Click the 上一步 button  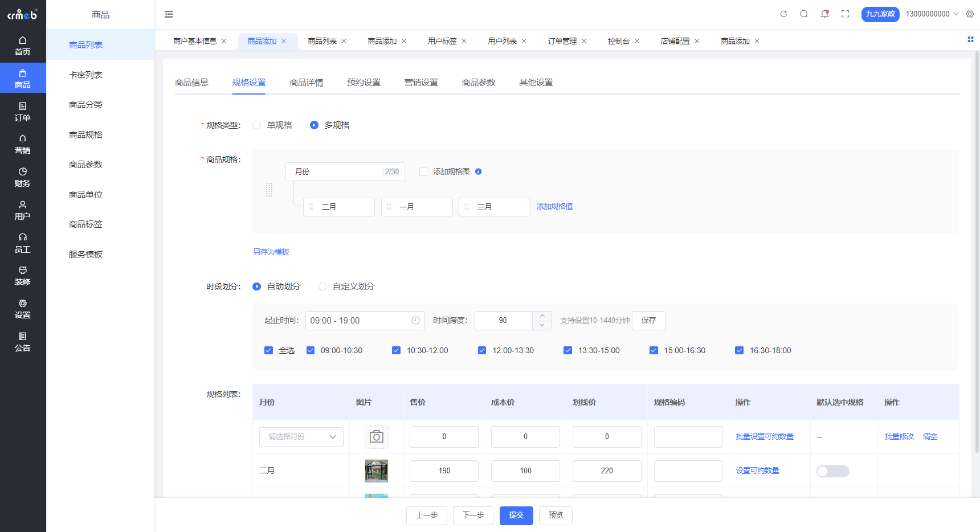pos(427,515)
